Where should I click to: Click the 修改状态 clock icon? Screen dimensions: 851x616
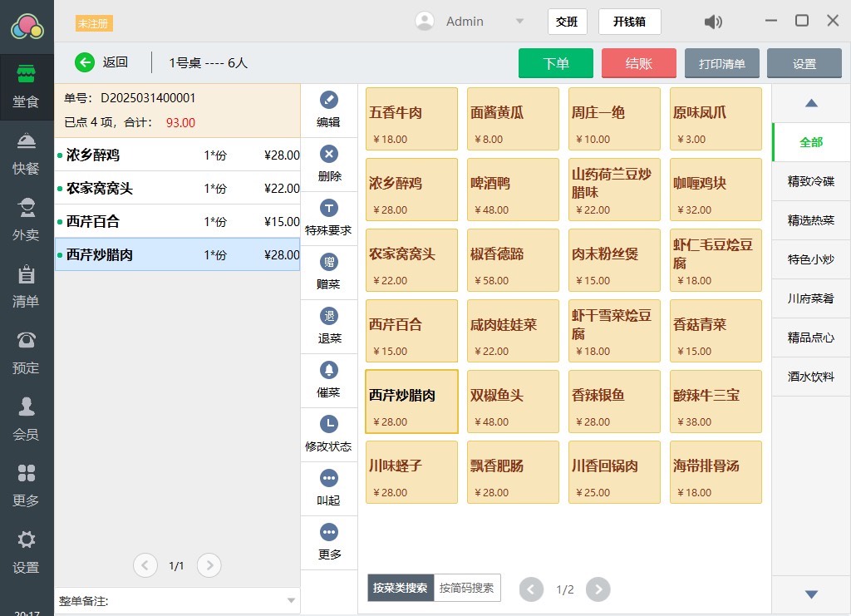[x=329, y=424]
